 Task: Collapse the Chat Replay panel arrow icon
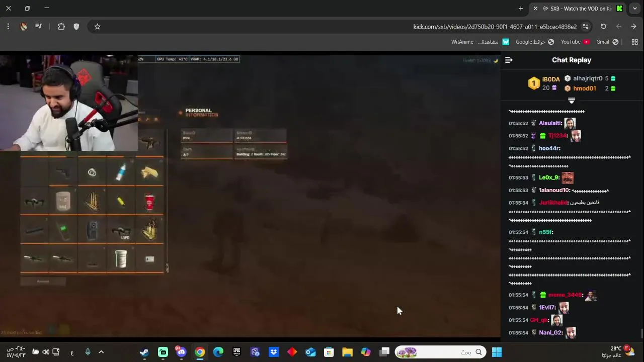pyautogui.click(x=509, y=60)
